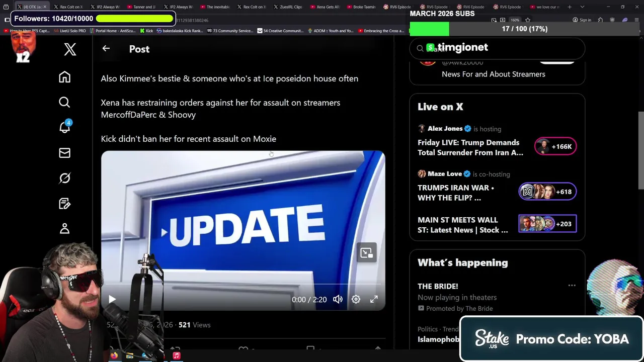The width and height of the screenshot is (644, 362).
Task: Go back using the Post arrow
Action: [106, 49]
